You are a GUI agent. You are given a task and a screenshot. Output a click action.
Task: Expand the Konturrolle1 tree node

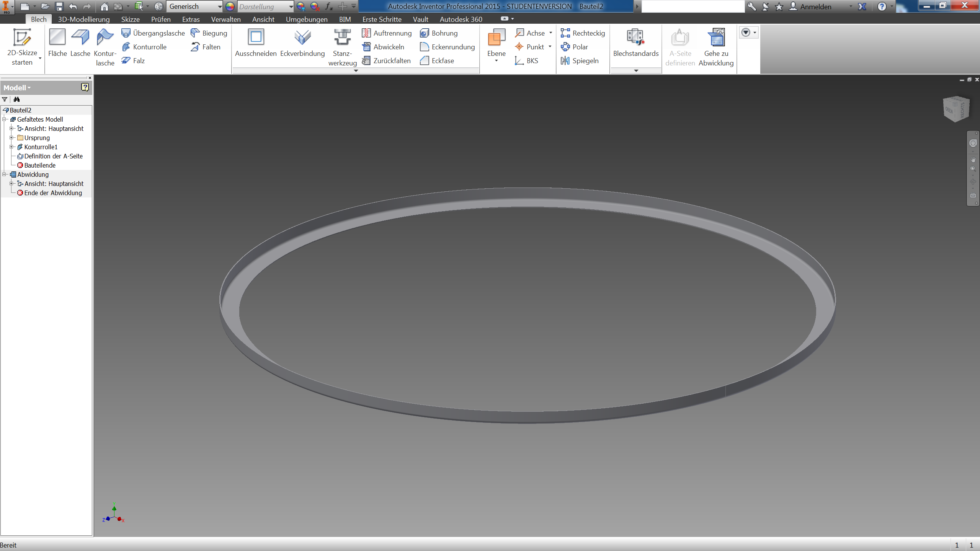click(x=11, y=147)
